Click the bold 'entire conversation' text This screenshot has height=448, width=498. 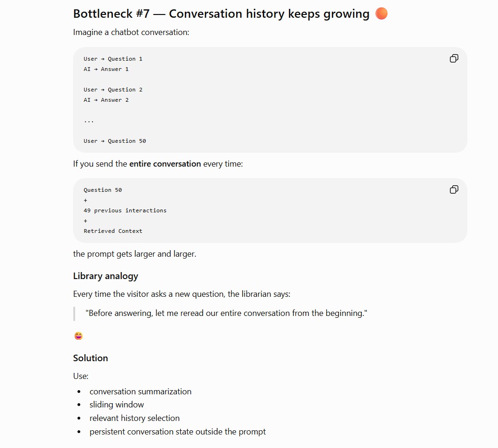pos(165,164)
